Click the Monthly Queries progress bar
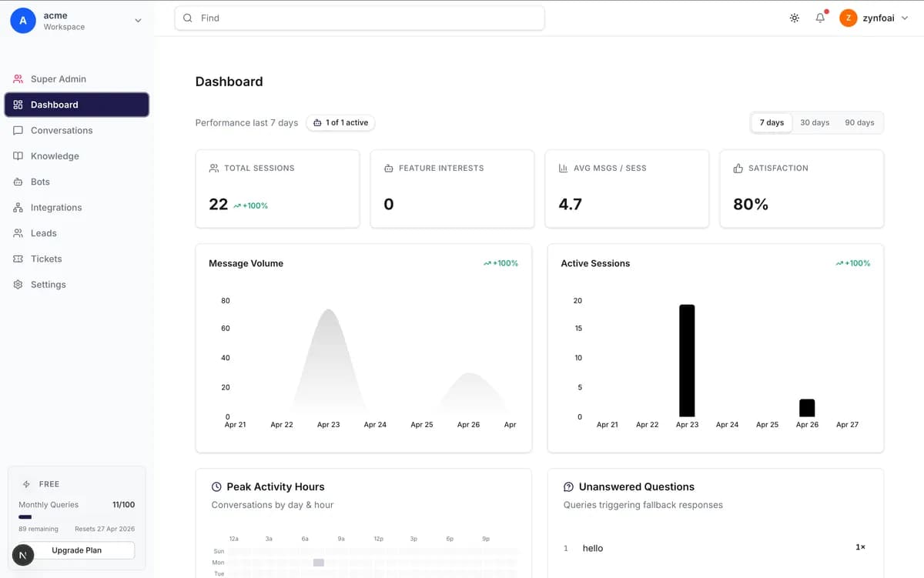This screenshot has width=924, height=578. (x=76, y=517)
